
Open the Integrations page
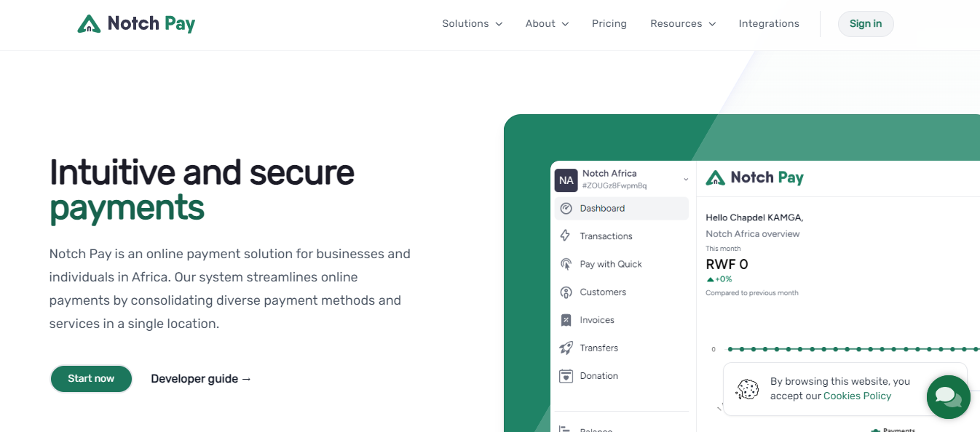coord(769,24)
